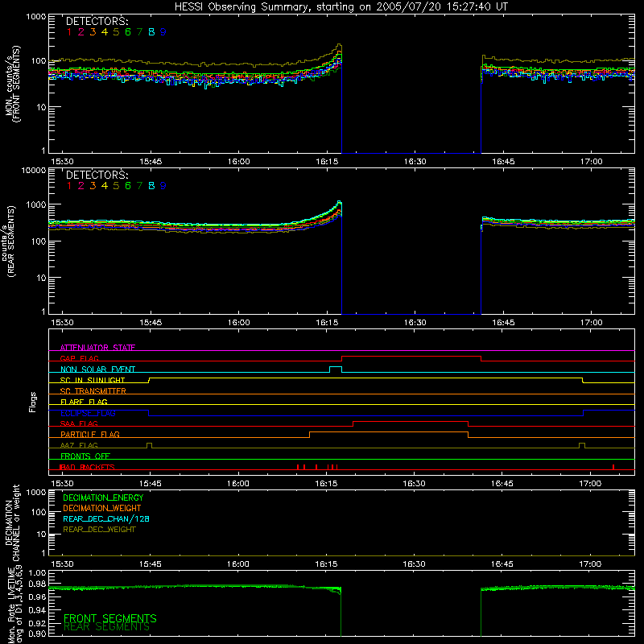Viewport: 644px width, 644px height.
Task: Click the 15:30 time label under the decimation plot
Action: pyautogui.click(x=62, y=564)
